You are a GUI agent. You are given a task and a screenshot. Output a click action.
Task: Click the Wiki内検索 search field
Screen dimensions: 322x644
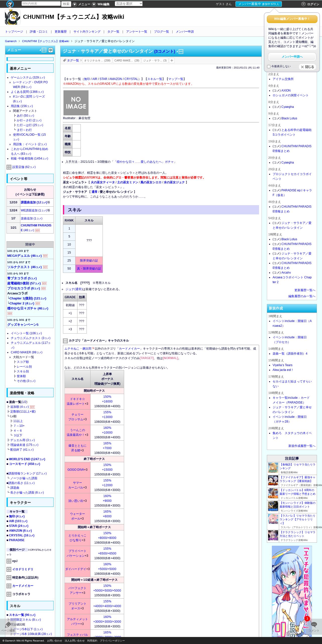41,4
